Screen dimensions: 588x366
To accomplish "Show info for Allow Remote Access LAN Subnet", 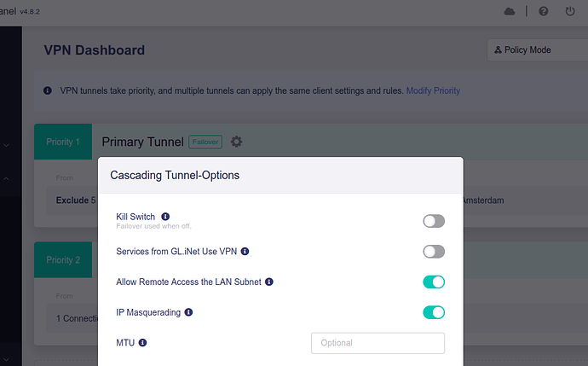I will point(269,282).
